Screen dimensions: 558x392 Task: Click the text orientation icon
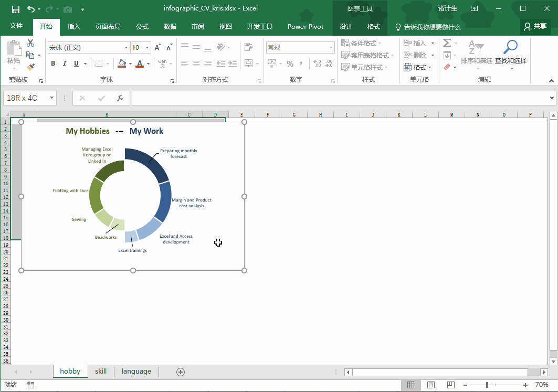(221, 47)
